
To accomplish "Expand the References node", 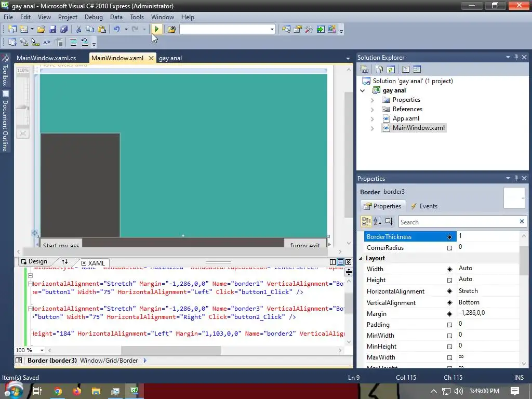I will [x=372, y=110].
